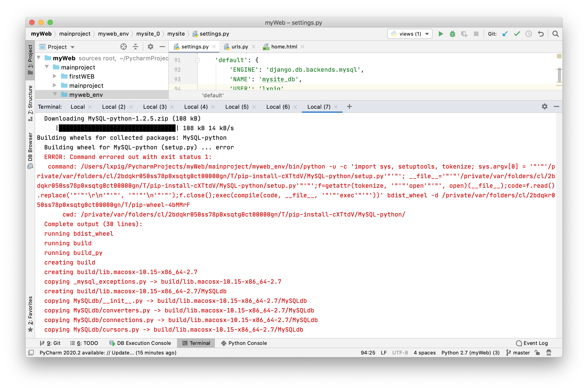Click Git commit checkmark icon
The width and height of the screenshot is (588, 391).
coord(517,34)
